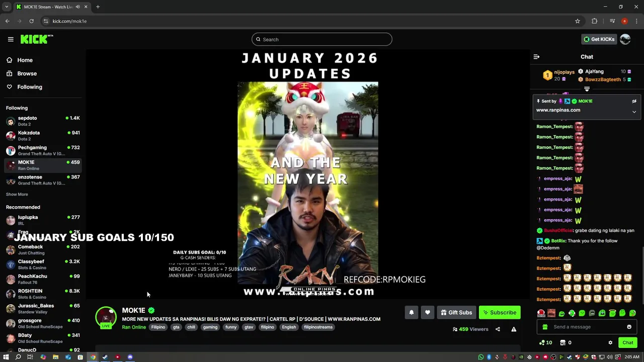Open the gift icon in chat input
This screenshot has height=362, width=644.
point(544,327)
